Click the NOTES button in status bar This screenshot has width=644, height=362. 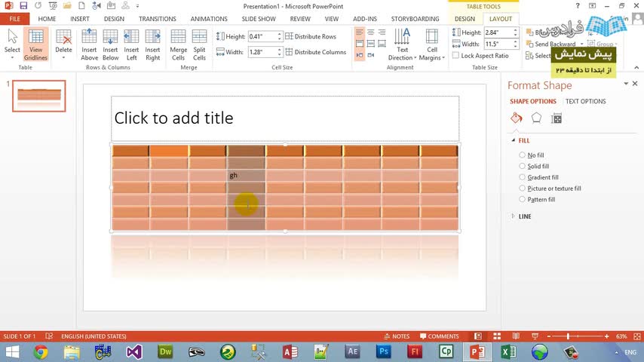click(x=397, y=336)
